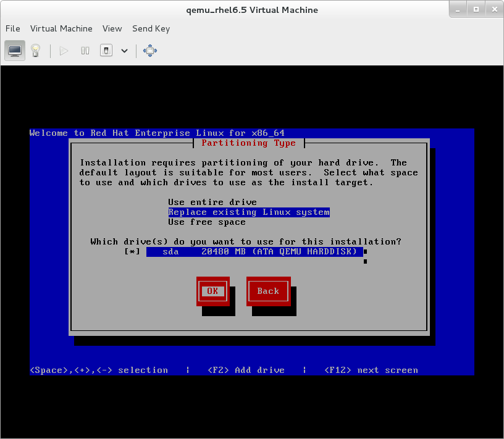
Task: Open the Send Key menu
Action: (151, 28)
